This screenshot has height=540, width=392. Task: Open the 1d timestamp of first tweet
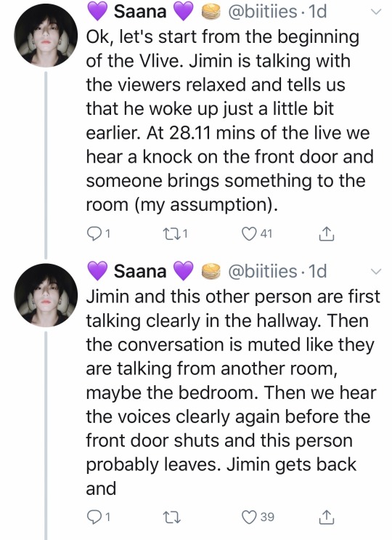pos(317,12)
